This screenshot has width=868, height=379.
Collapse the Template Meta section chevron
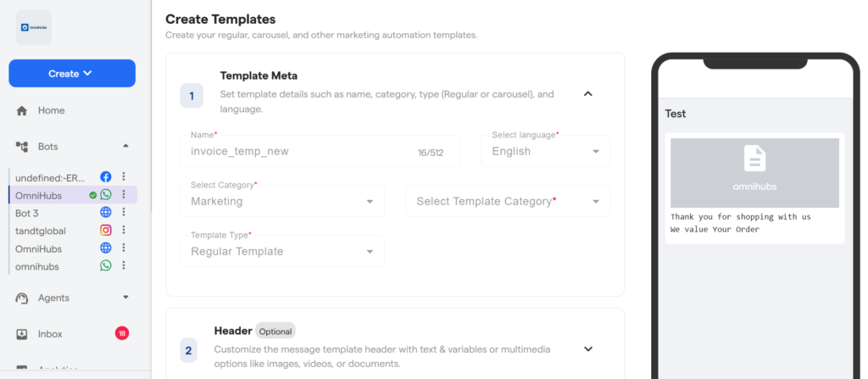click(x=588, y=94)
